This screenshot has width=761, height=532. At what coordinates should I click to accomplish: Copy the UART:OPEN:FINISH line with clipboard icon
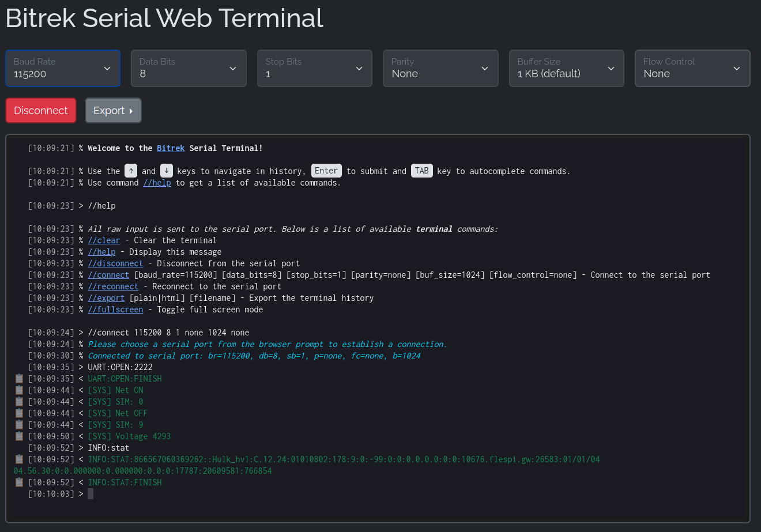(x=19, y=379)
